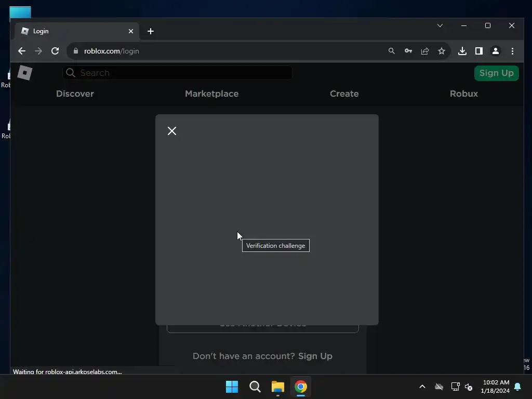Open a new browser tab
This screenshot has width=532, height=399.
tap(151, 31)
